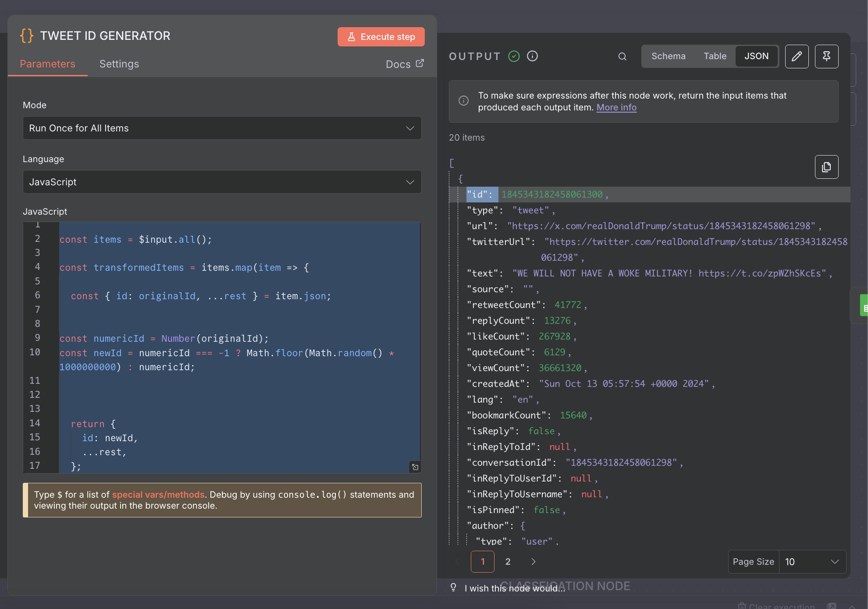Open the Settings tab
This screenshot has width=868, height=609.
(119, 64)
